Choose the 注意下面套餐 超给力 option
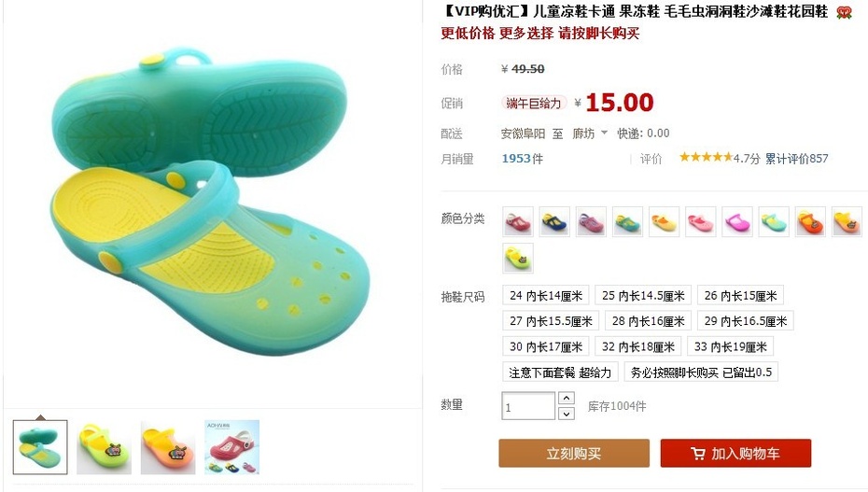This screenshot has height=492, width=868. [560, 373]
